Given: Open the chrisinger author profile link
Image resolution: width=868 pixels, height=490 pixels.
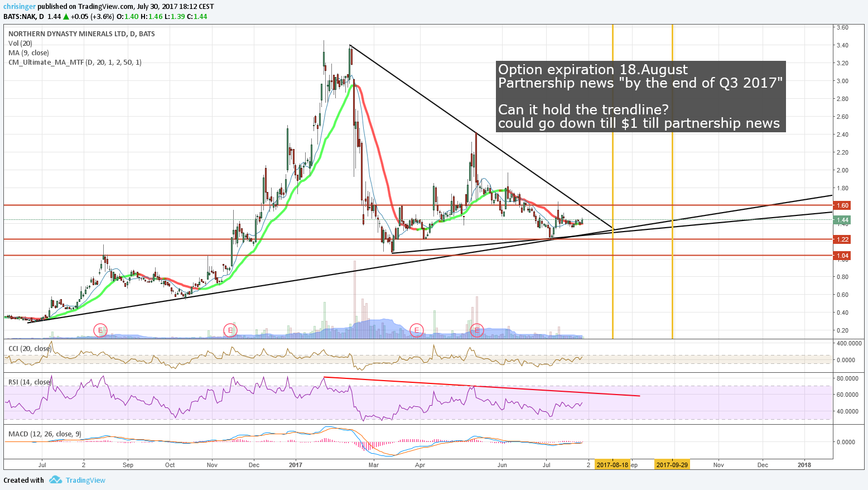Looking at the screenshot, I should 18,7.
